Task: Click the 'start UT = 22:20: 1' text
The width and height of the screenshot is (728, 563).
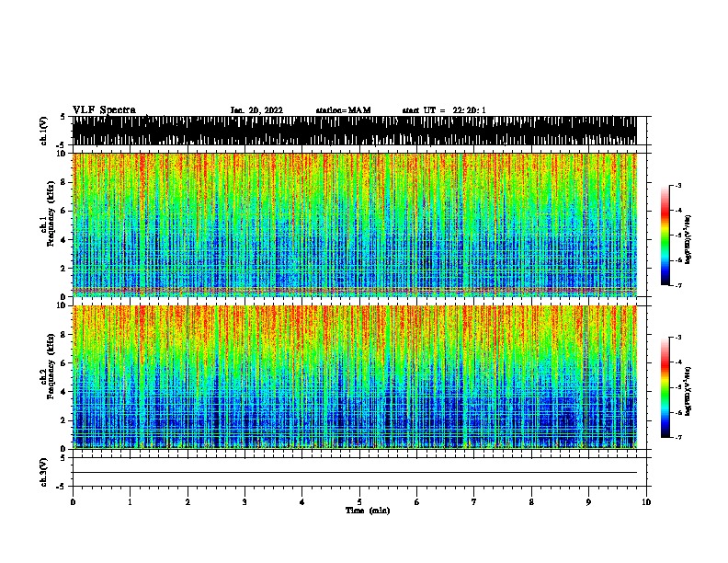Action: (x=444, y=110)
